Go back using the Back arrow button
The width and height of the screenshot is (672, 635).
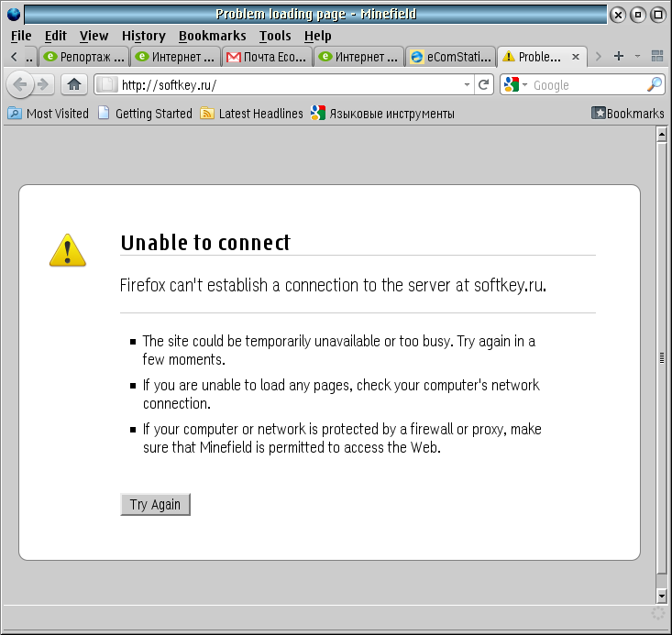(x=20, y=84)
